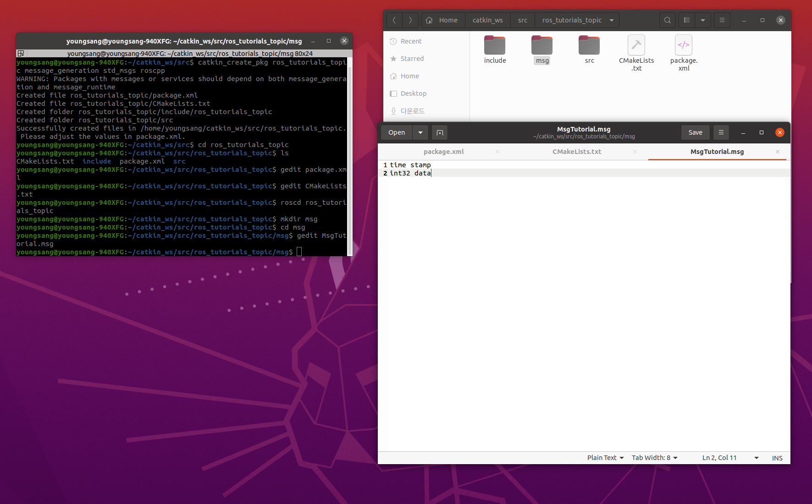
Task: Select the msg folder icon
Action: (542, 45)
